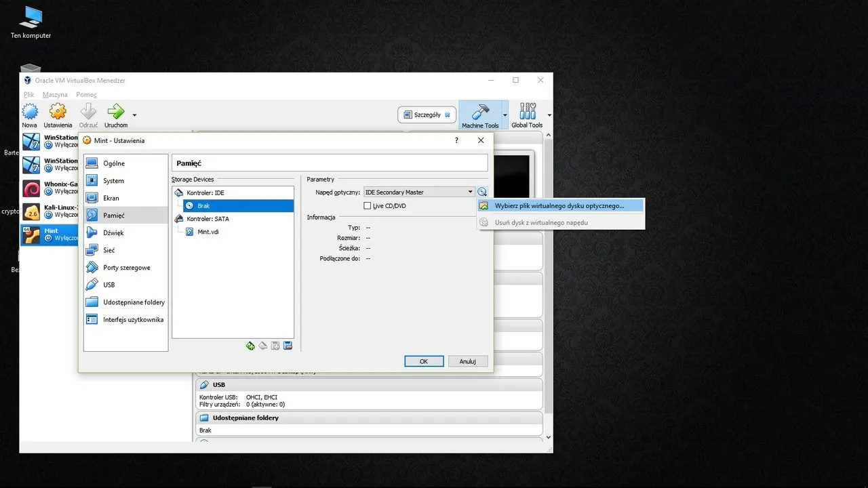The width and height of the screenshot is (868, 488).
Task: Open the Plik menu
Action: coord(28,95)
